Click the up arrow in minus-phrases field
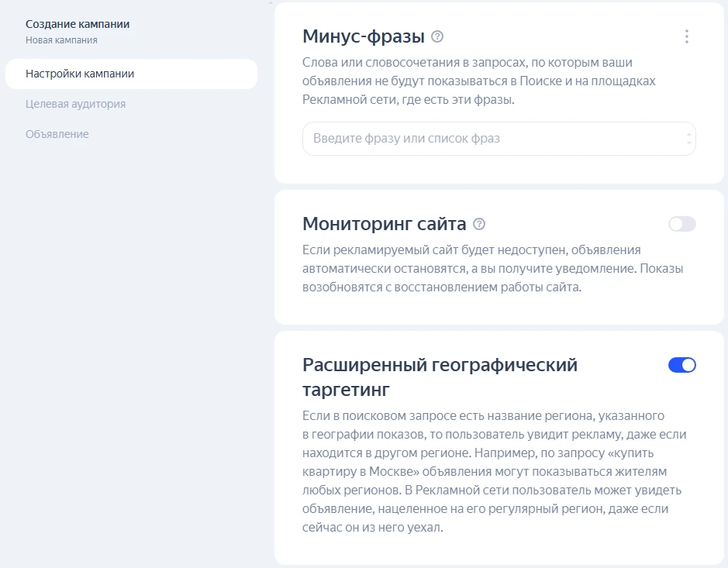The width and height of the screenshot is (728, 568). pos(688,134)
